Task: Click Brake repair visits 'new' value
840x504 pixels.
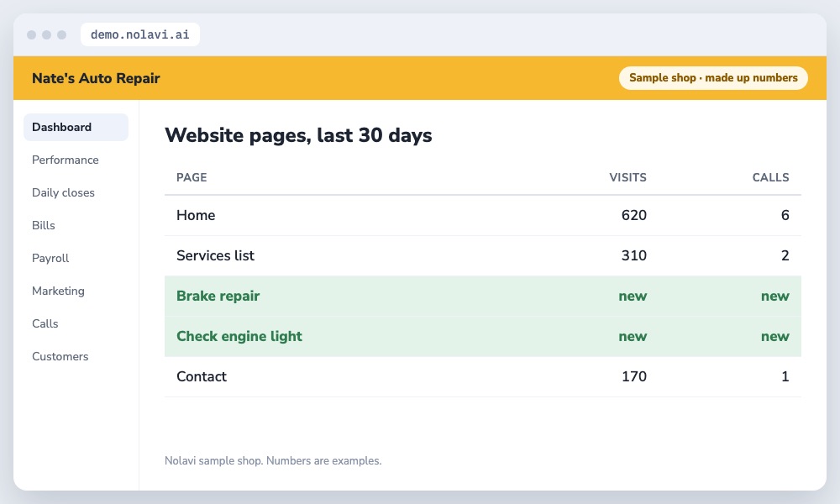Action: 633,297
